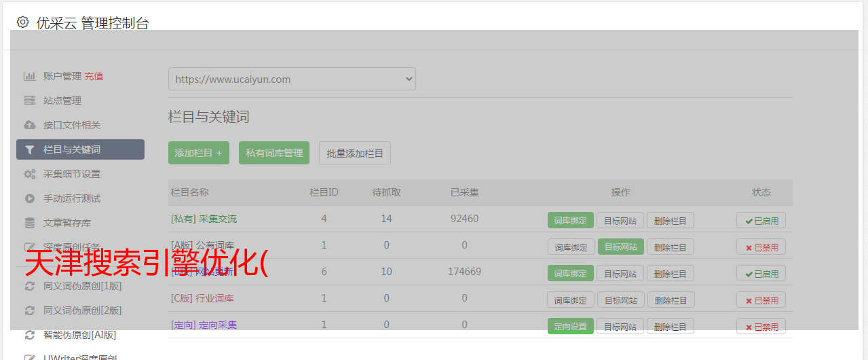Click 词库绑定 for the 采集交流 row
868x360 pixels.
point(571,220)
